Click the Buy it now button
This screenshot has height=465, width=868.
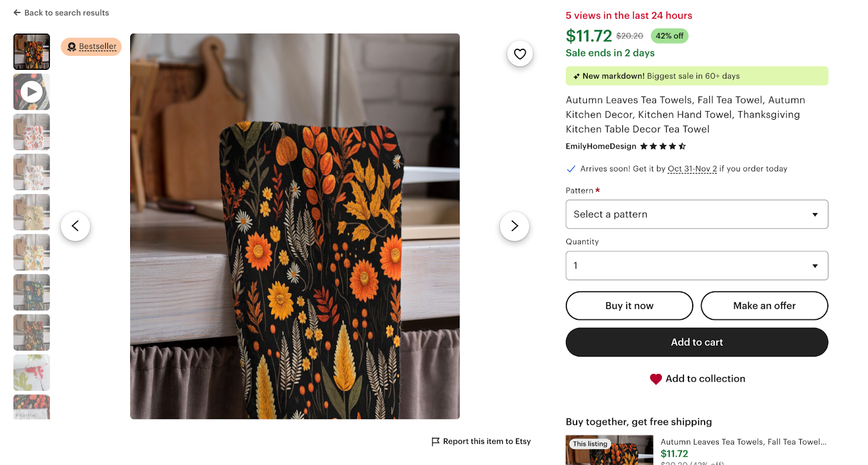point(629,306)
